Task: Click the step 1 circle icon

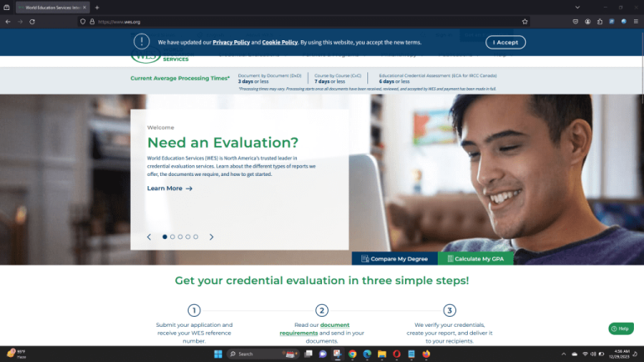Action: pos(194,310)
